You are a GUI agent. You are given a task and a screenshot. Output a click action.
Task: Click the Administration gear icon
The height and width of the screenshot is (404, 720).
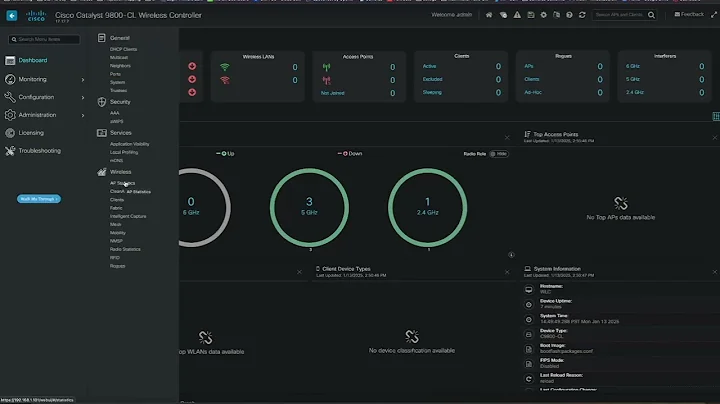[x=10, y=115]
